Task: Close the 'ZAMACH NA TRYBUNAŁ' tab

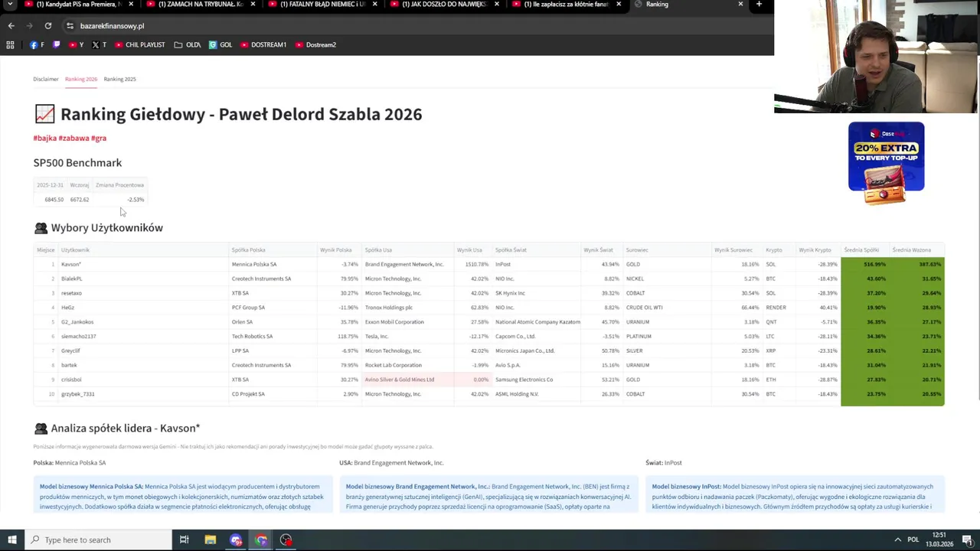Action: 253,4
